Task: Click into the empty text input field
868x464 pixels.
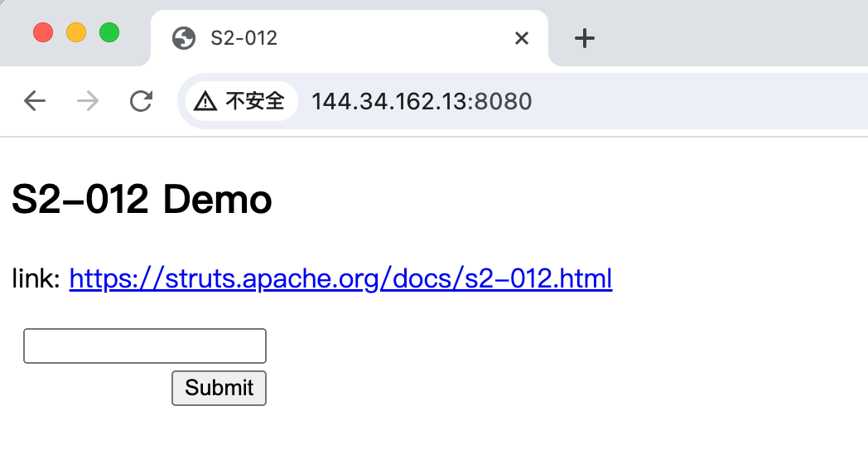Action: click(x=145, y=346)
